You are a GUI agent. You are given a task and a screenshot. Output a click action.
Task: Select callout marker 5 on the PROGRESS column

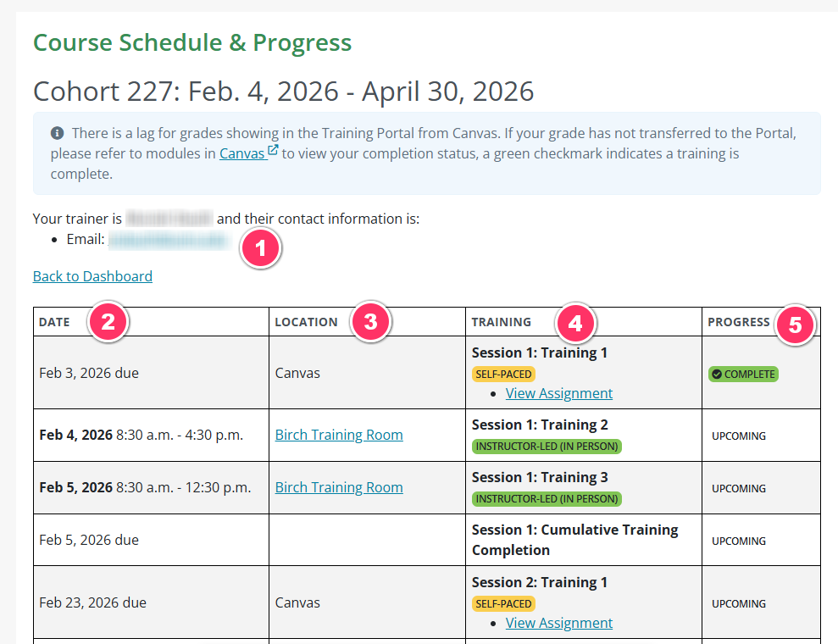click(x=796, y=324)
